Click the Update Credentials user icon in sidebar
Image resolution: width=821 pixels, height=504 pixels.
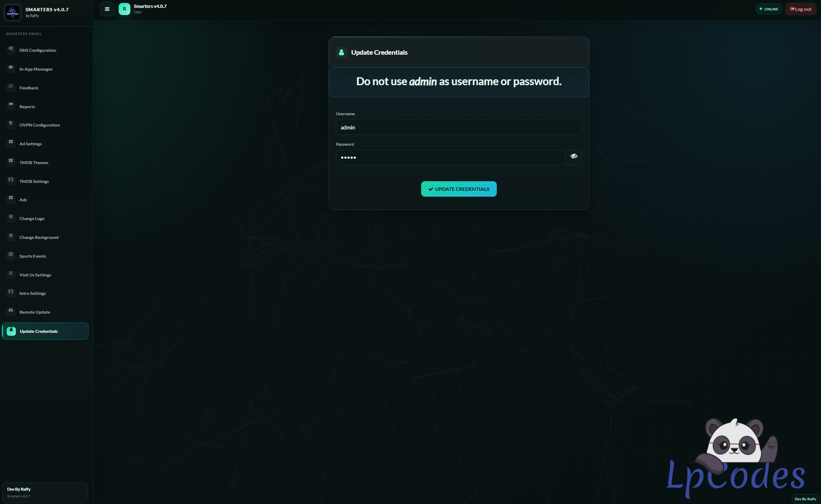coord(11,331)
